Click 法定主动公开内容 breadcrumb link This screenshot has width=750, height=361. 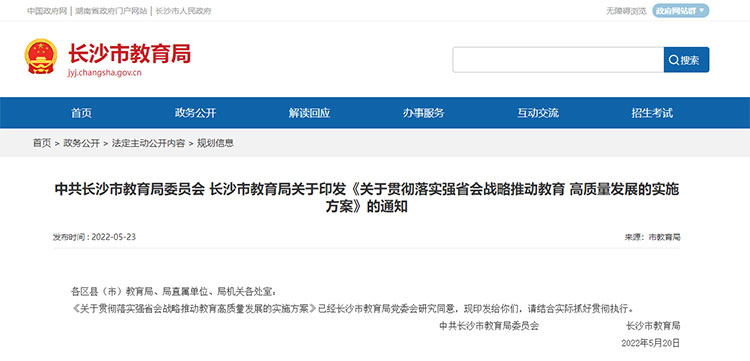tap(148, 143)
